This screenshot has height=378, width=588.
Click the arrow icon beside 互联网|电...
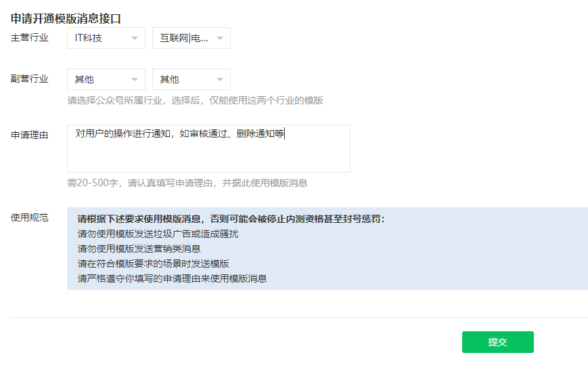pos(219,38)
